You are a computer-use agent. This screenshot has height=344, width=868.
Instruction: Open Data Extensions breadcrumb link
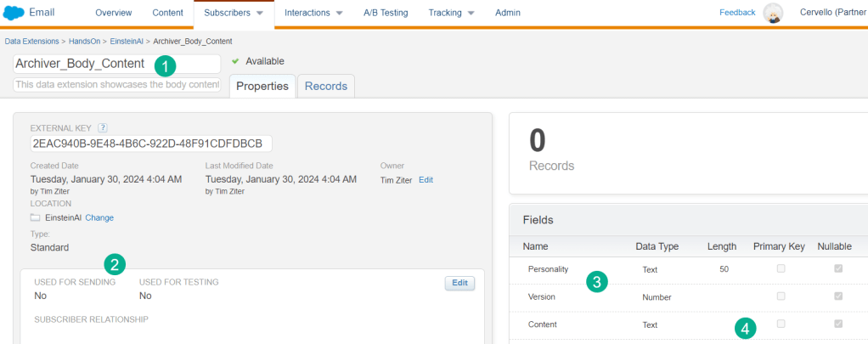tap(31, 41)
